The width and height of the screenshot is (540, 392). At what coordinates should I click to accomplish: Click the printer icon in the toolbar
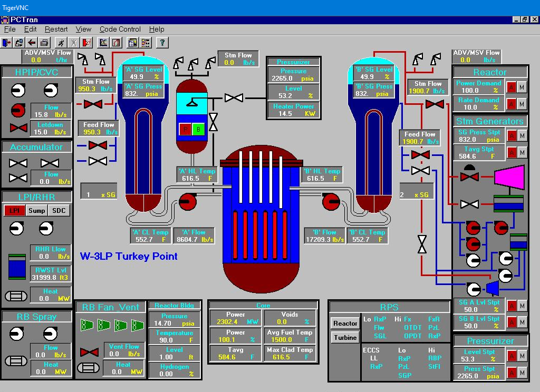[x=45, y=43]
